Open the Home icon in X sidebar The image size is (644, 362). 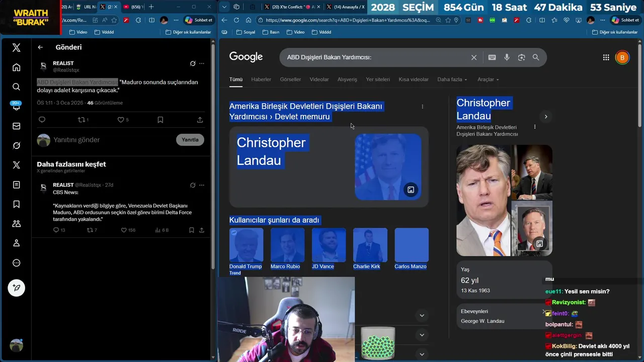[x=16, y=67]
